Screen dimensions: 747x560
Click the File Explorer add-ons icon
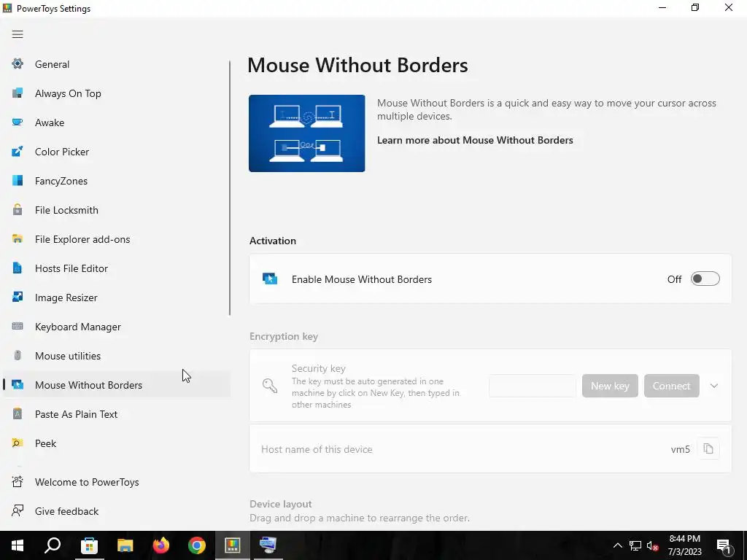click(x=18, y=239)
